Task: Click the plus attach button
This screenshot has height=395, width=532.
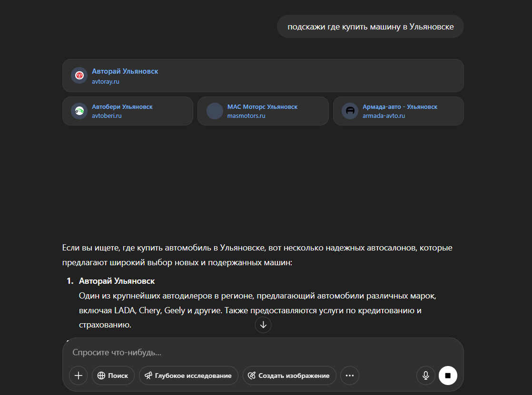Action: [x=79, y=376]
